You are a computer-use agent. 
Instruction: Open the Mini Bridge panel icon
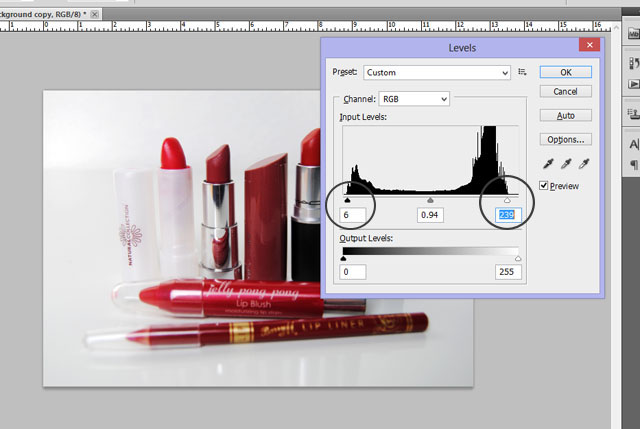point(633,34)
